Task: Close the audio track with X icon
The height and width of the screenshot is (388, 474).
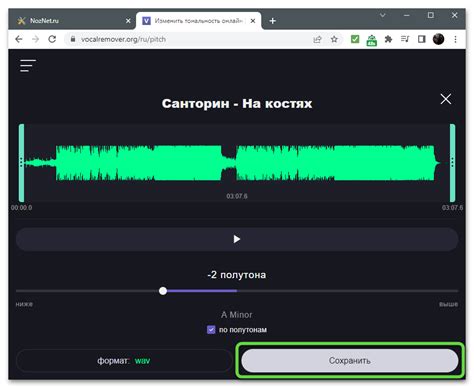Action: [446, 99]
